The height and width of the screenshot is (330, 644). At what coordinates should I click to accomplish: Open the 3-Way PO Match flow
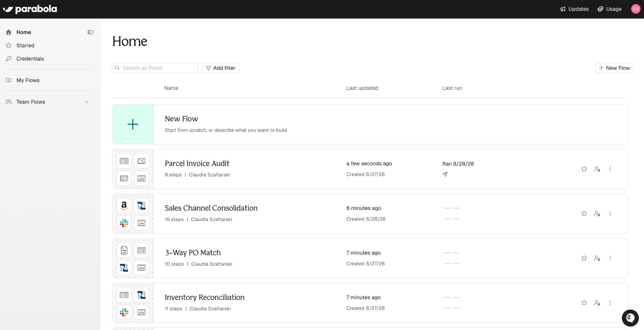tap(193, 253)
